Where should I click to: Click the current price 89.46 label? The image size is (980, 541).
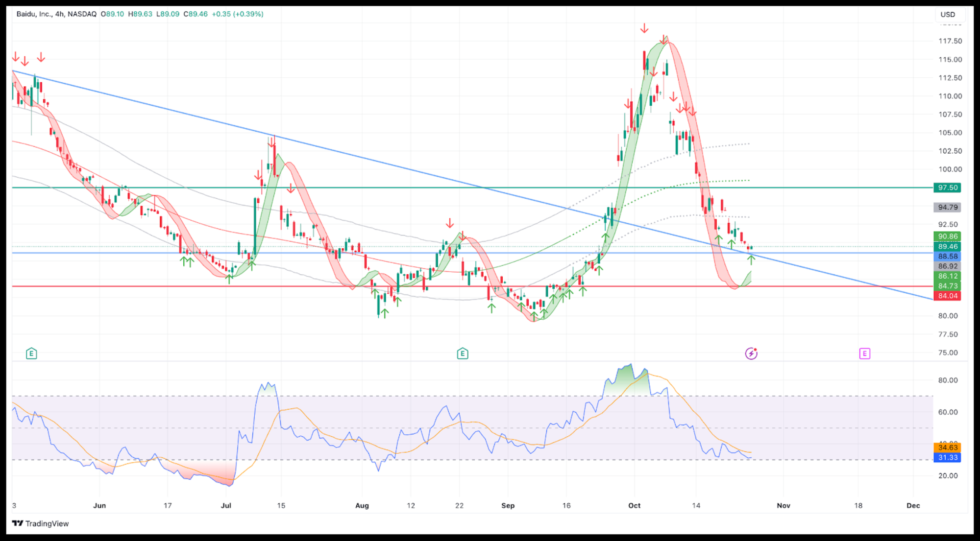[x=947, y=246]
